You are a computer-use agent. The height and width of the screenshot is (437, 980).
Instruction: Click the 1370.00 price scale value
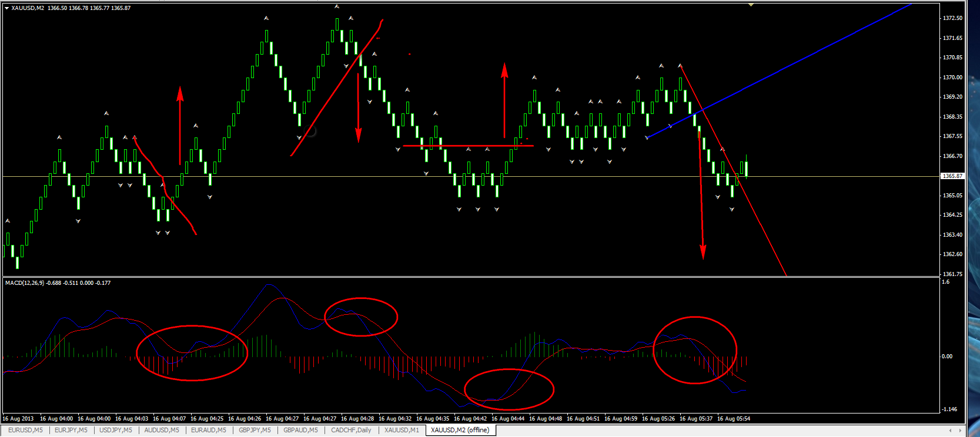(x=953, y=78)
